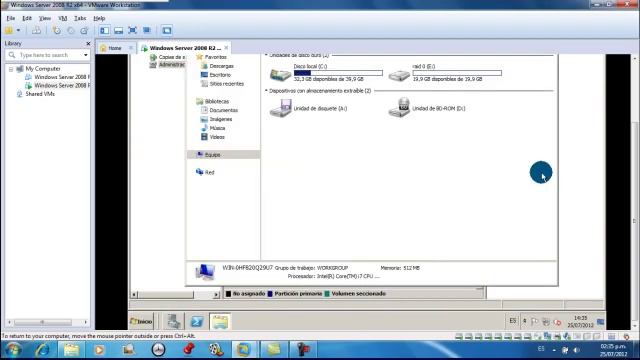Open PowerShell from guest taskbar
This screenshot has height=360, width=640.
(197, 322)
